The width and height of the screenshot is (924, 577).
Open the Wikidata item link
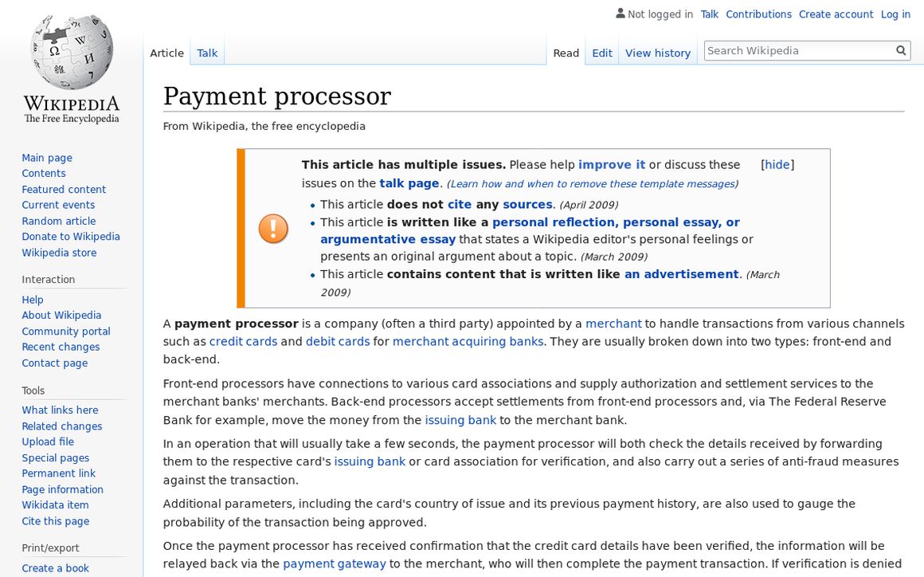coord(56,505)
